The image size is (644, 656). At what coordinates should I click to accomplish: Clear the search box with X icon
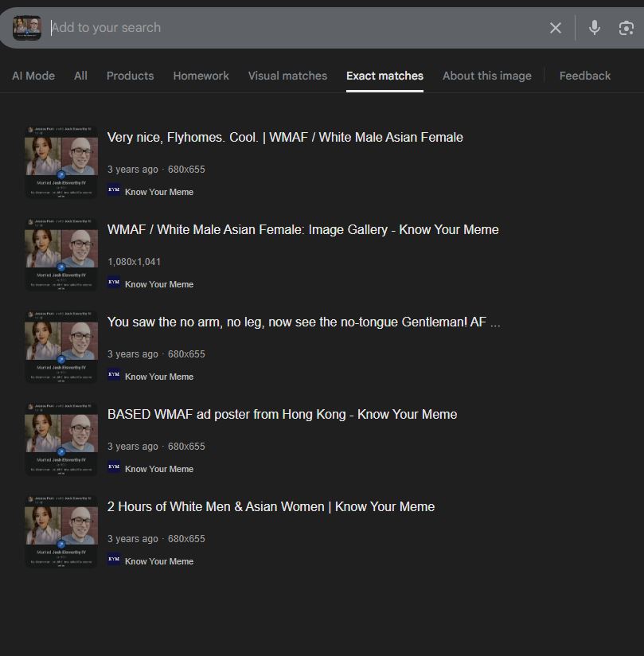[x=556, y=28]
